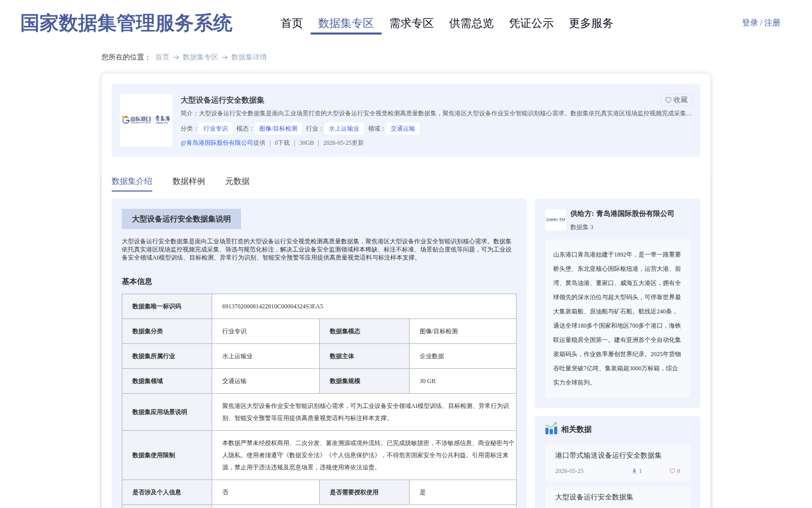Screen dimensions: 812x508
Task: Click the 是否需要授权使用 label cell
Action: click(364, 492)
